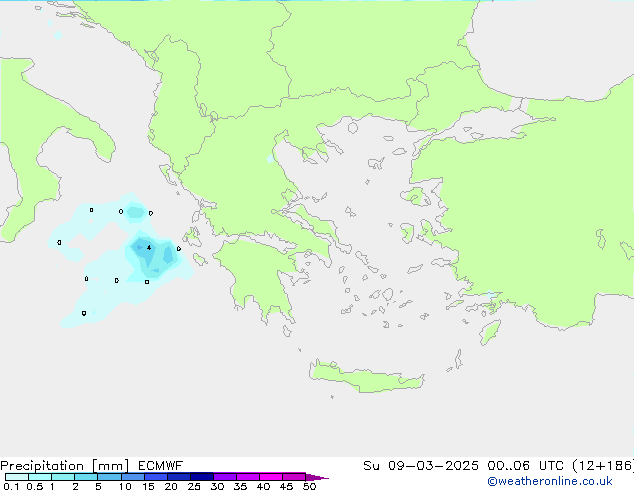Click the legend scale number '50'
Image resolution: width=634 pixels, height=490 pixels.
(x=309, y=486)
